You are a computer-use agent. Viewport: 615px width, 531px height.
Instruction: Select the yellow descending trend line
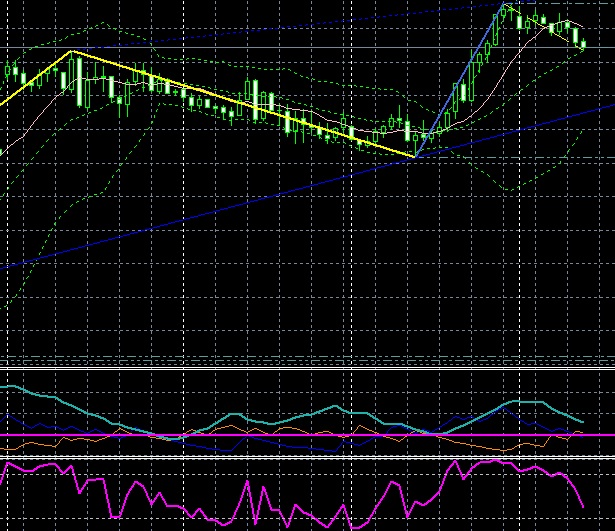click(240, 103)
